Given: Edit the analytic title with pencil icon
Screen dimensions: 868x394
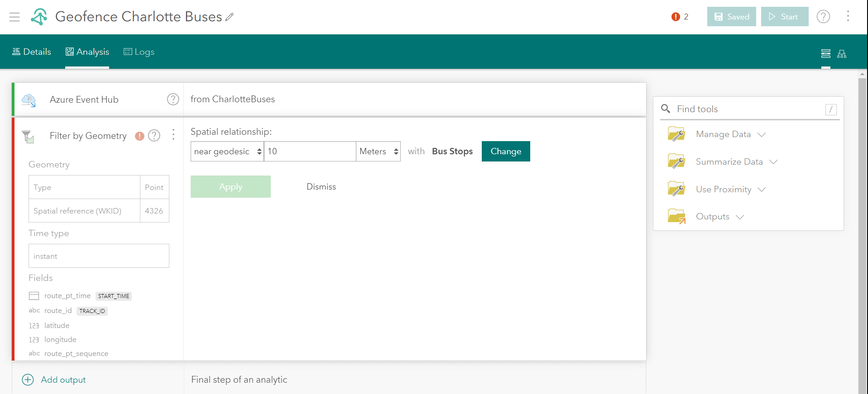Looking at the screenshot, I should (x=230, y=17).
